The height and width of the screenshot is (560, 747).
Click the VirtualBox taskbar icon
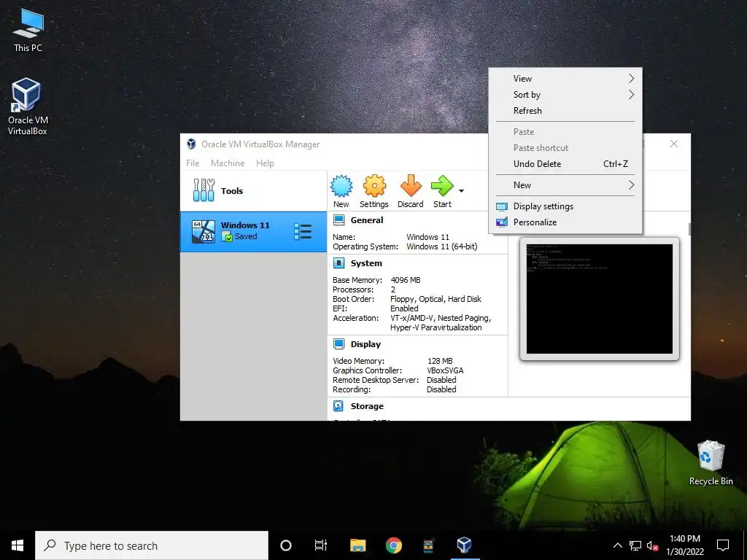pos(464,545)
